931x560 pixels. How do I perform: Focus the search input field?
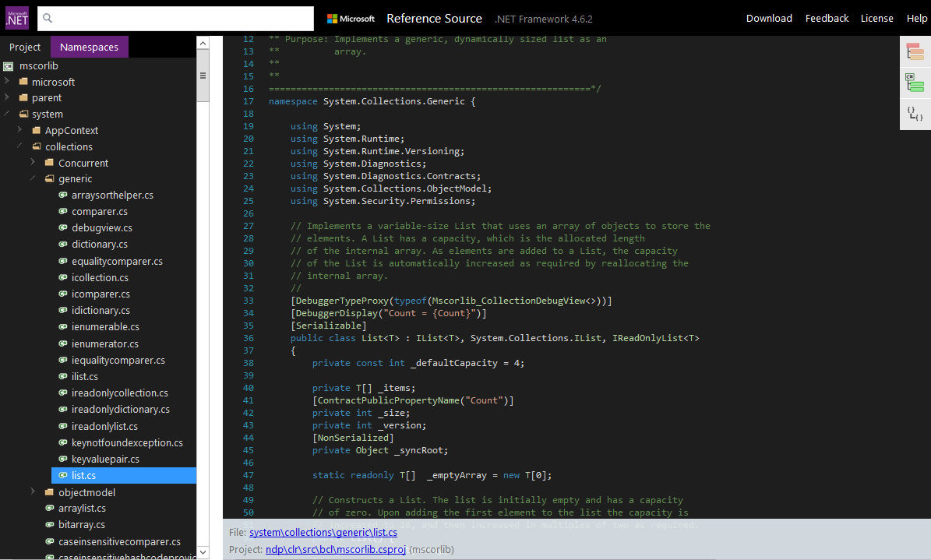(x=176, y=19)
